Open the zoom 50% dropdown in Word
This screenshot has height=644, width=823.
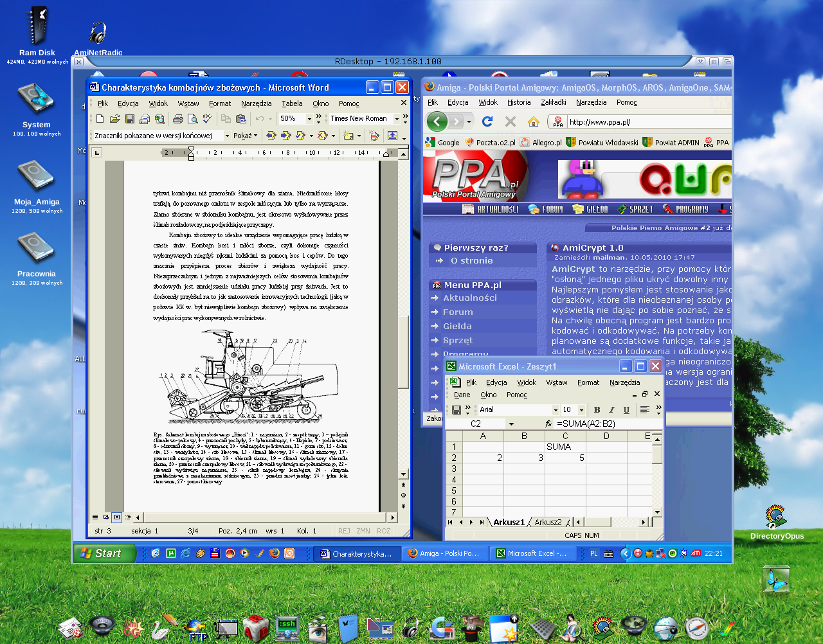coord(309,119)
